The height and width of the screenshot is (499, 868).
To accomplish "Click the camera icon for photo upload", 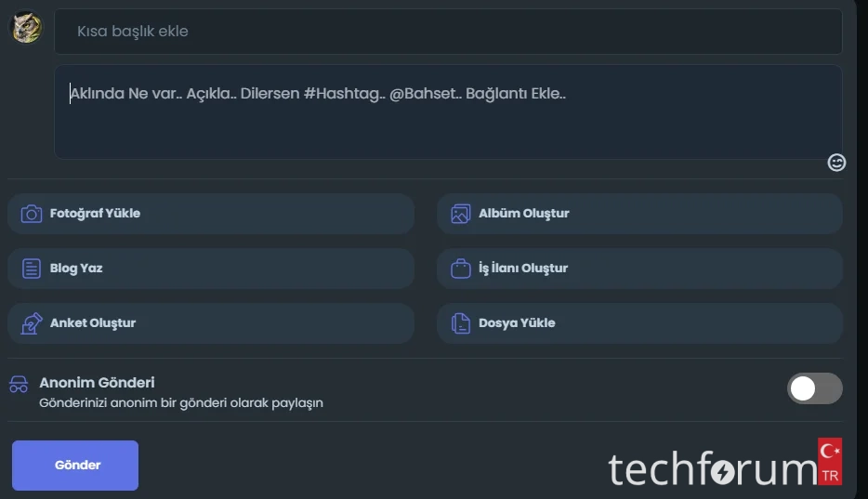I will click(x=32, y=214).
